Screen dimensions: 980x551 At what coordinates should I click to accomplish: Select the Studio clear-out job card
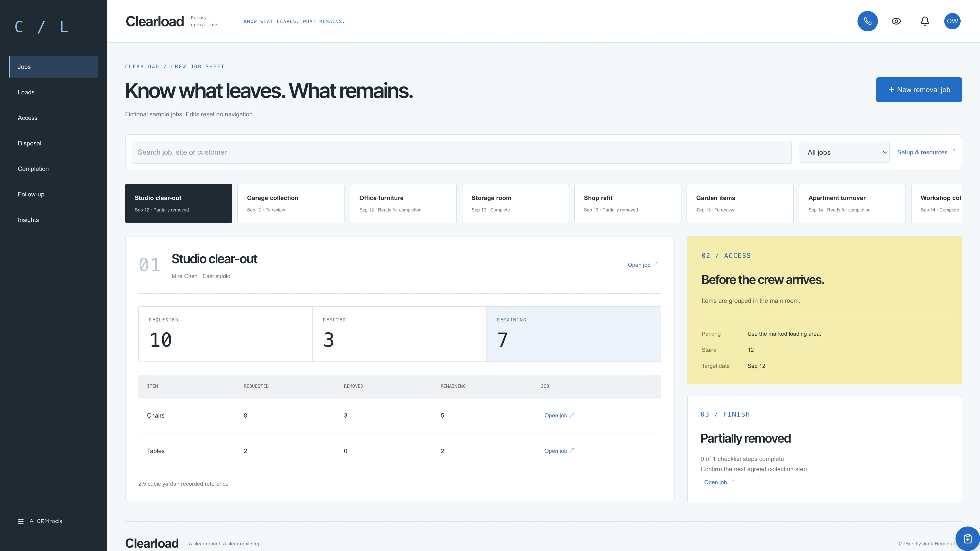pos(178,204)
